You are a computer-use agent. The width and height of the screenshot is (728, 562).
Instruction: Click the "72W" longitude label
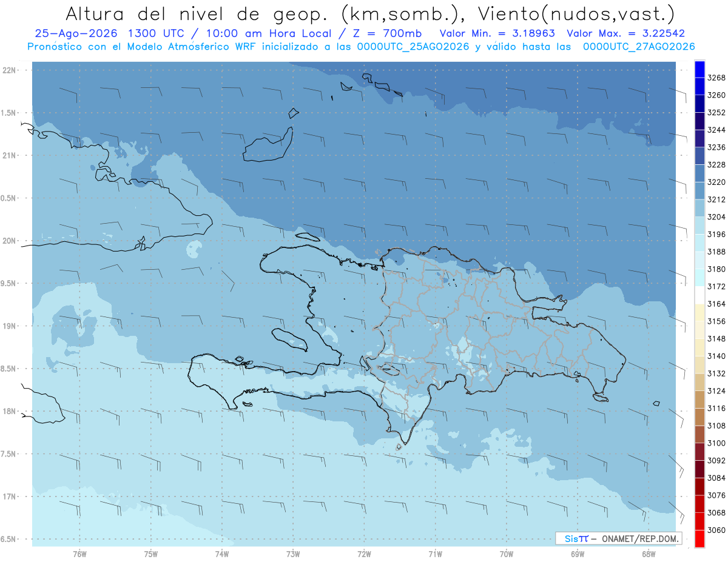coord(364,554)
